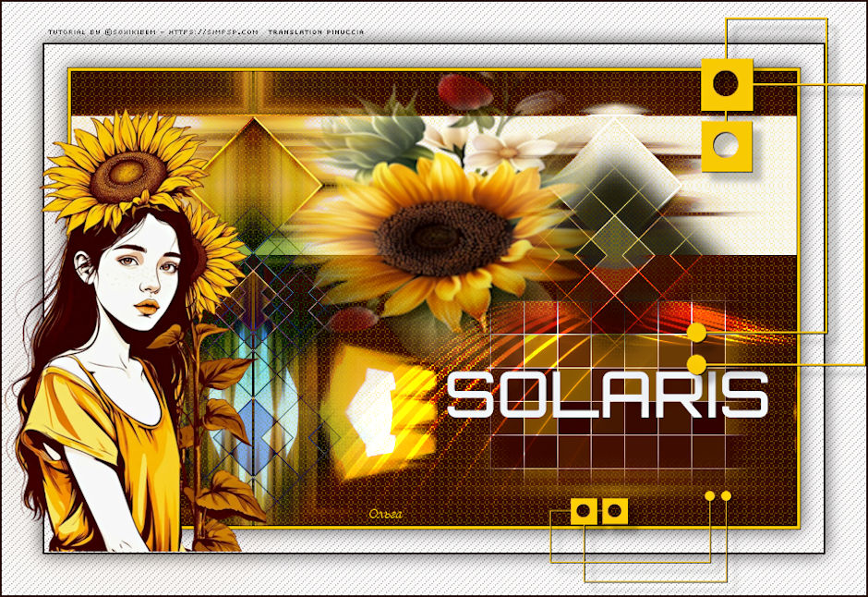
Task: Click the "TUTORIAL BY" credit line
Action: tap(74, 32)
